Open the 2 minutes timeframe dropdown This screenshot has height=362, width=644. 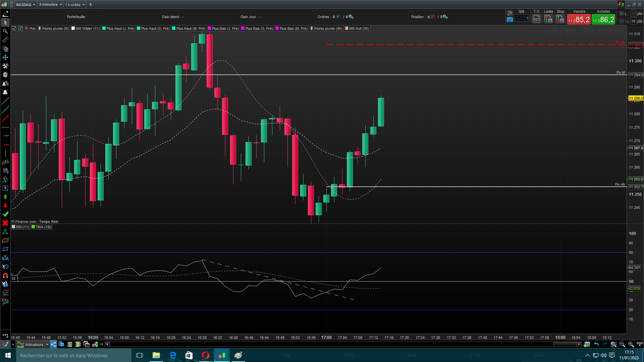pos(50,4)
